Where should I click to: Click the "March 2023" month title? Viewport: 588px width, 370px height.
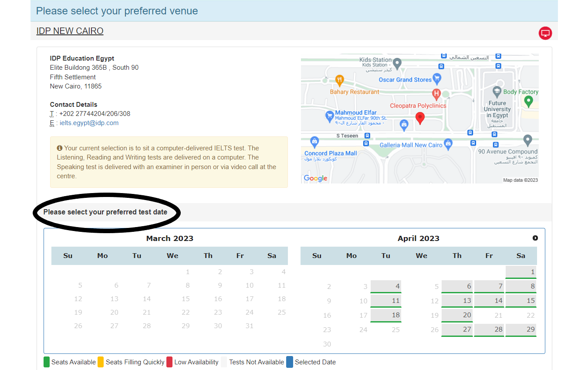[x=170, y=238]
